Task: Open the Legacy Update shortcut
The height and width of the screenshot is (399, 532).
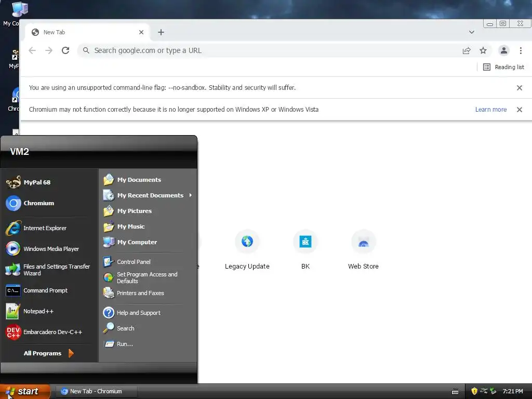Action: pyautogui.click(x=247, y=249)
